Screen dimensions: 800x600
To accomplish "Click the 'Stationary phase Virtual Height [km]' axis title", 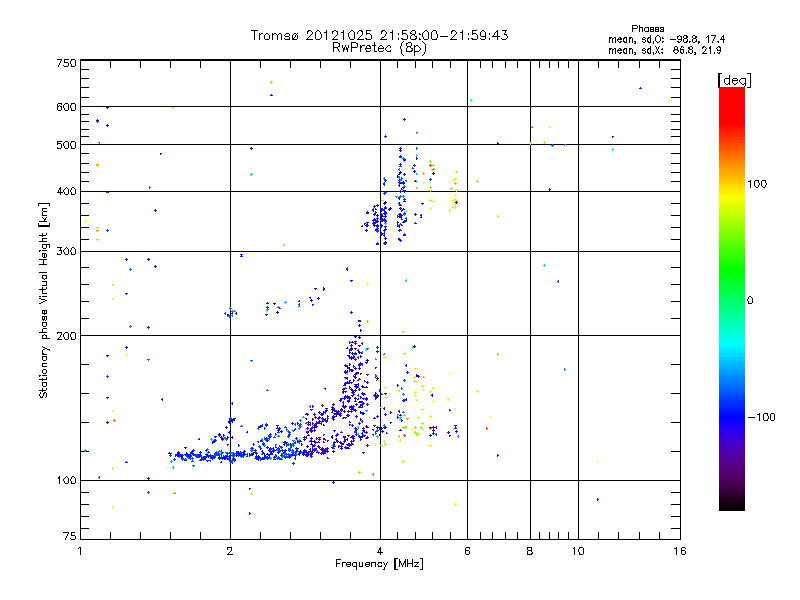I will [44, 300].
